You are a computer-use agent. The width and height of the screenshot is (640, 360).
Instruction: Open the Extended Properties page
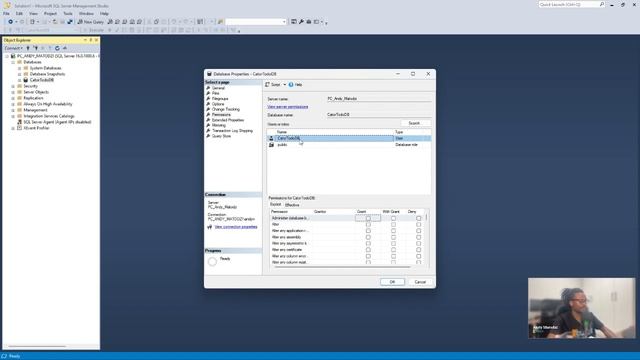227,120
